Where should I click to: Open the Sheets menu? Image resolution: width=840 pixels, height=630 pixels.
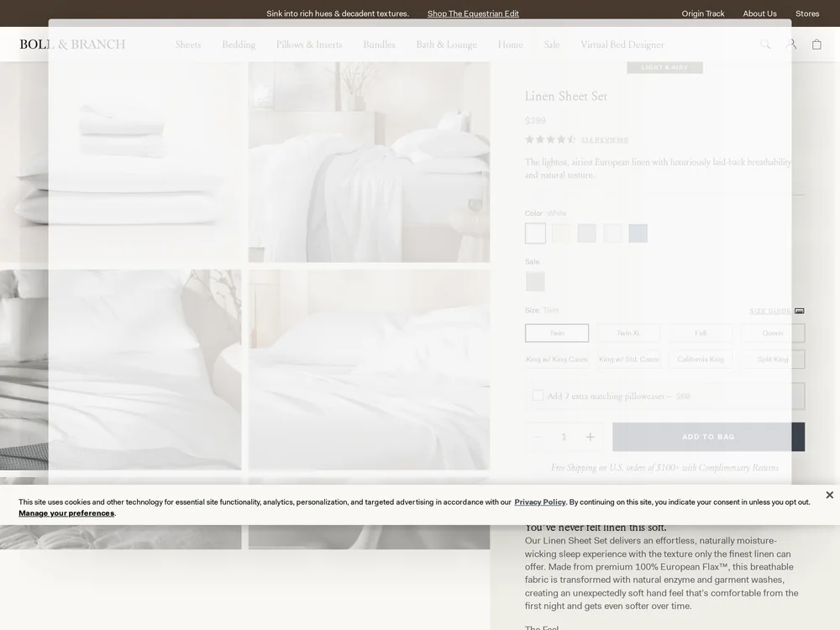click(x=188, y=45)
